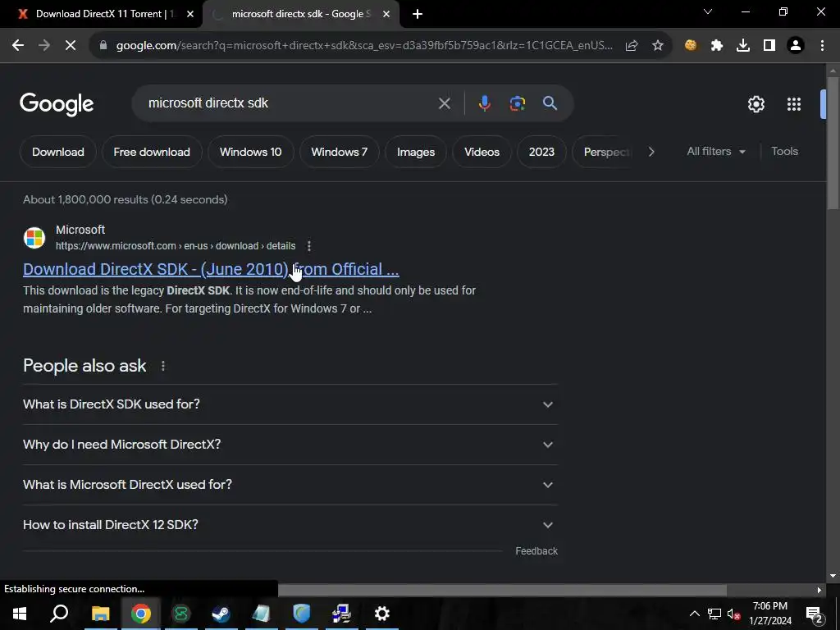Show more filter chips with right chevron
The image size is (840, 630).
pyautogui.click(x=651, y=152)
